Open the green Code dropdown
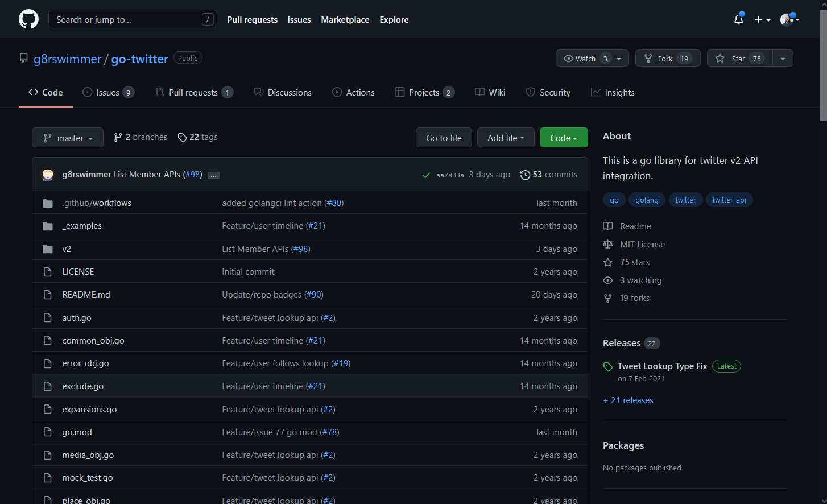The height and width of the screenshot is (504, 827). point(563,137)
